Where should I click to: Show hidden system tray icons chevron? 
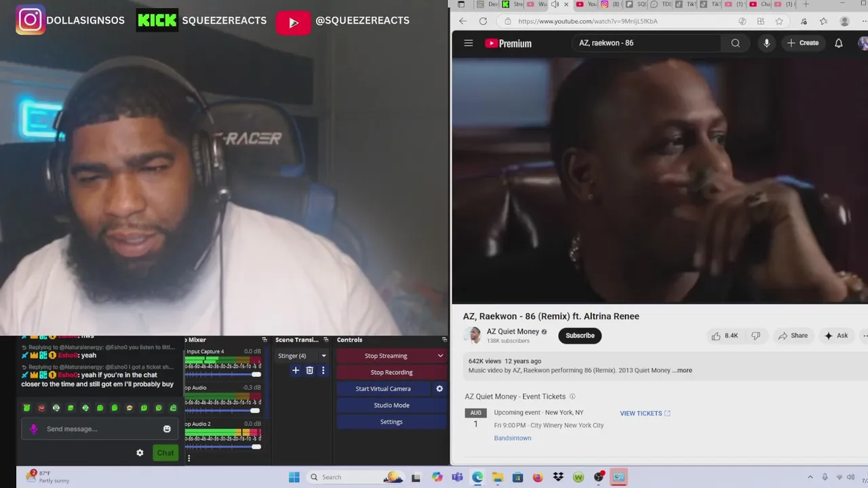[x=810, y=477]
